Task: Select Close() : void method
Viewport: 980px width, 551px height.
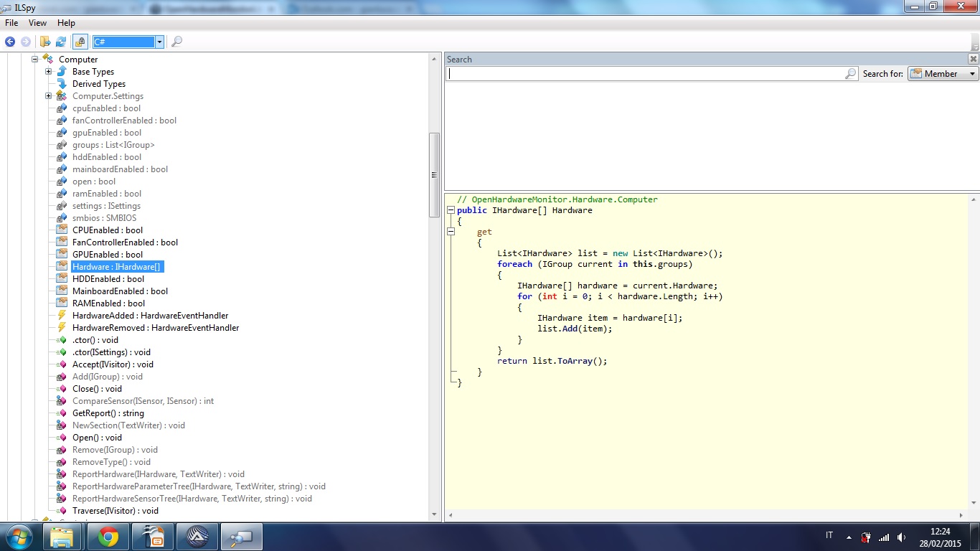Action: click(x=98, y=389)
